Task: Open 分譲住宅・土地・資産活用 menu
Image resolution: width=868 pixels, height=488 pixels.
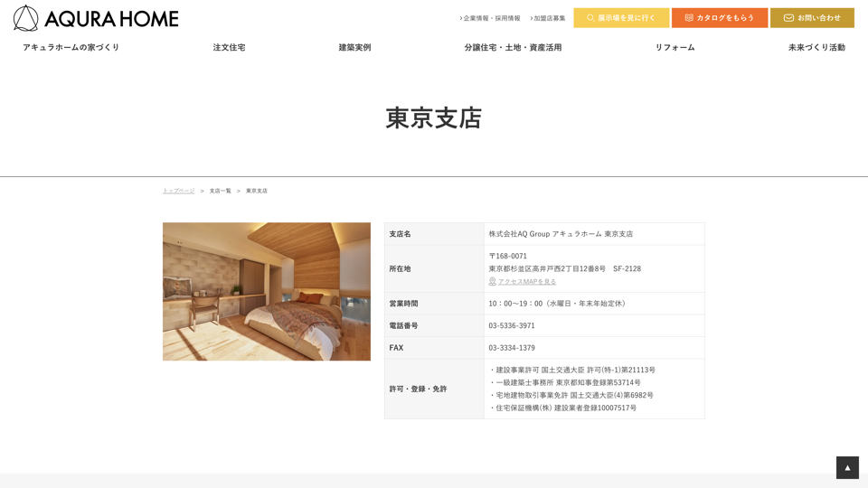Action: tap(514, 48)
